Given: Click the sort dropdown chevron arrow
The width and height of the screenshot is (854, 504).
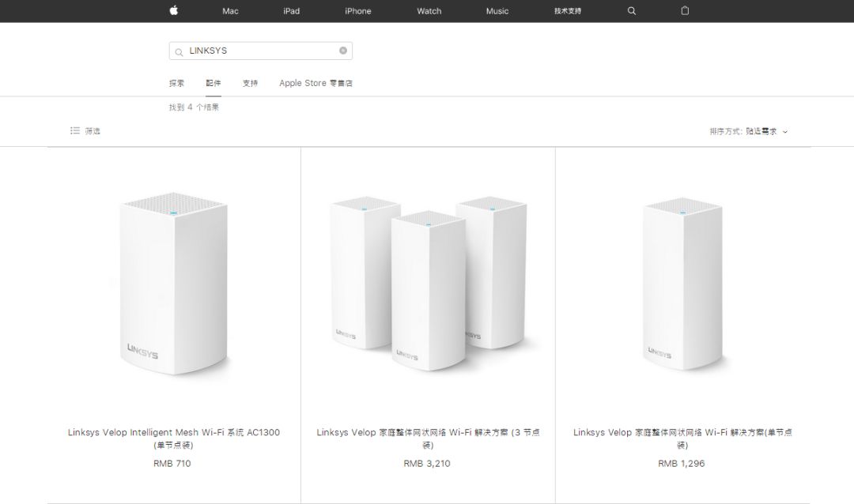Looking at the screenshot, I should pos(785,132).
